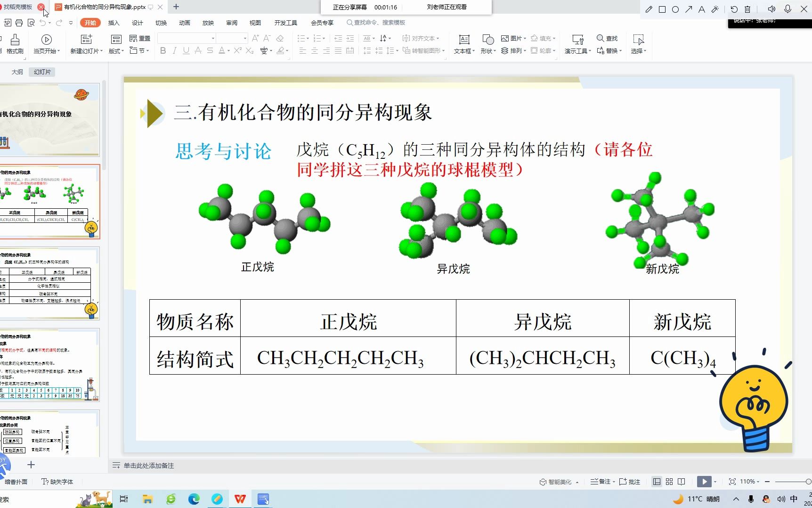Click the Reset (重置) button

(x=140, y=38)
